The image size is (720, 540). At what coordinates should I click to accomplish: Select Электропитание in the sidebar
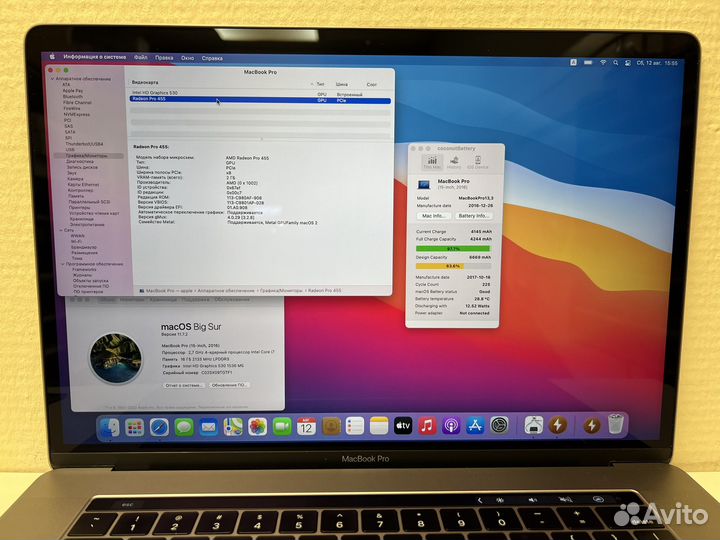pyautogui.click(x=87, y=225)
